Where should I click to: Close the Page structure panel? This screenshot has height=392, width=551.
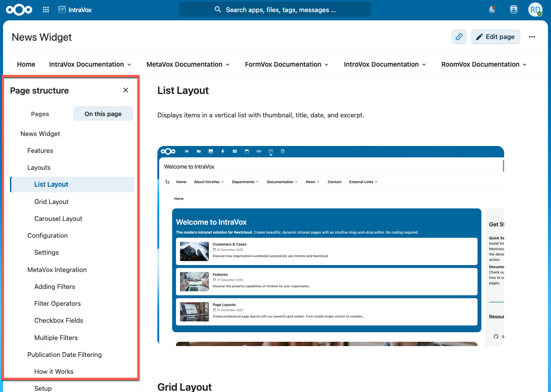point(126,90)
